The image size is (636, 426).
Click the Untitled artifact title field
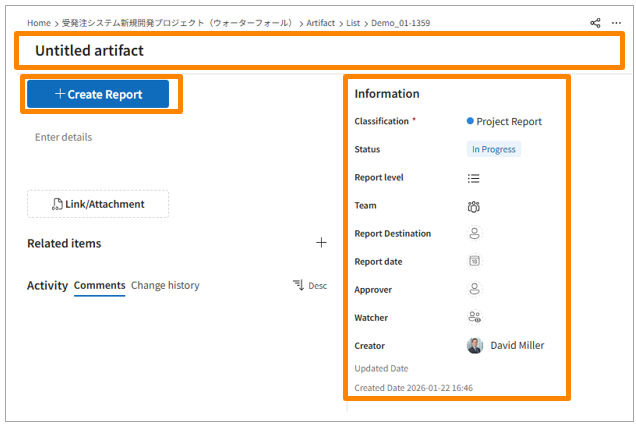point(90,50)
